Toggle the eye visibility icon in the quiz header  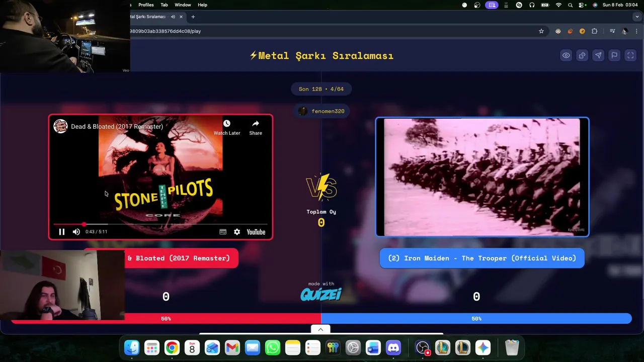[566, 55]
